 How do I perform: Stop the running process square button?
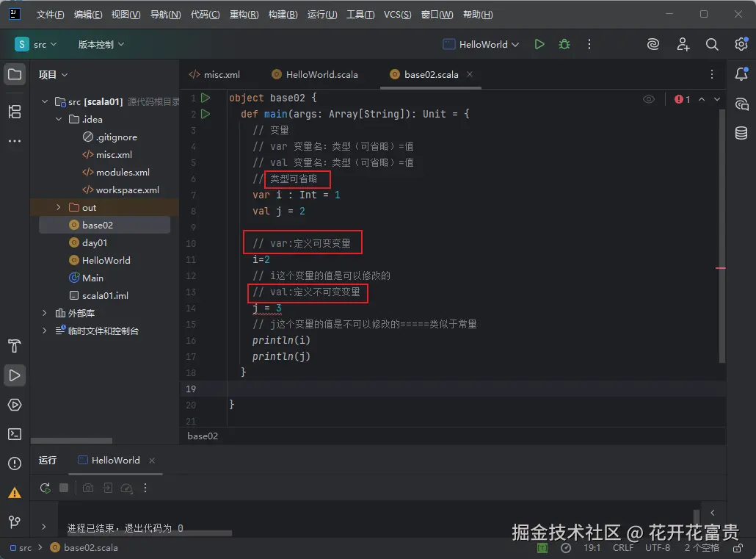(x=64, y=488)
